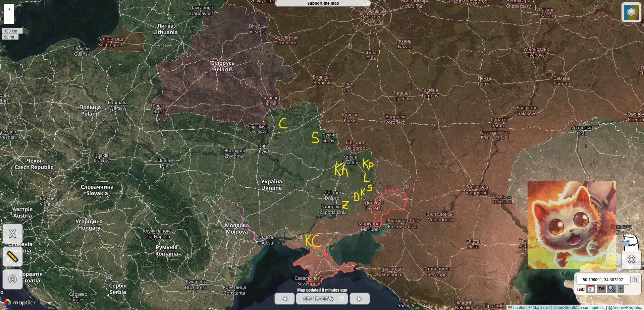Copy coordinates with the clipboard icon
Screen dimensions: 644x310
point(634,280)
